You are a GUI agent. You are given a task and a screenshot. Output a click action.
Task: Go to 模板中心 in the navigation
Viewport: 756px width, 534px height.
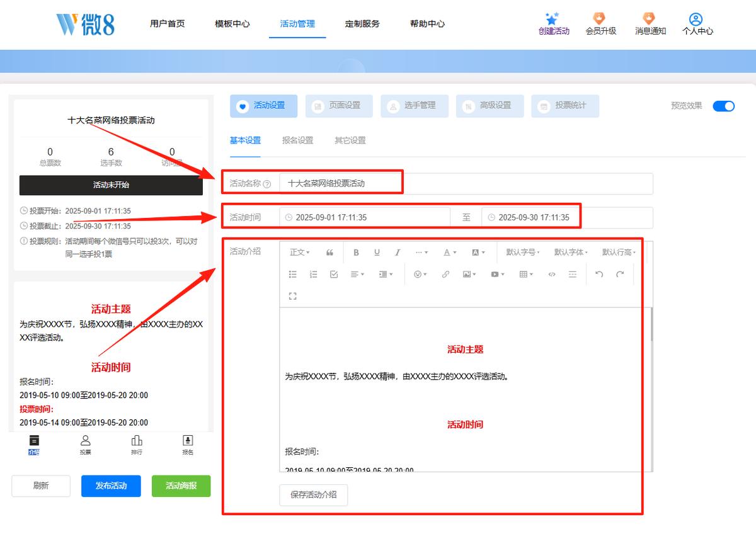(x=232, y=24)
